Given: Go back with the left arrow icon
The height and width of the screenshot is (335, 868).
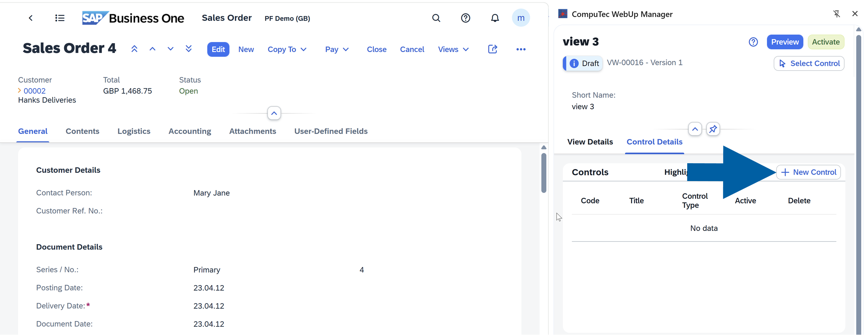Looking at the screenshot, I should (31, 18).
